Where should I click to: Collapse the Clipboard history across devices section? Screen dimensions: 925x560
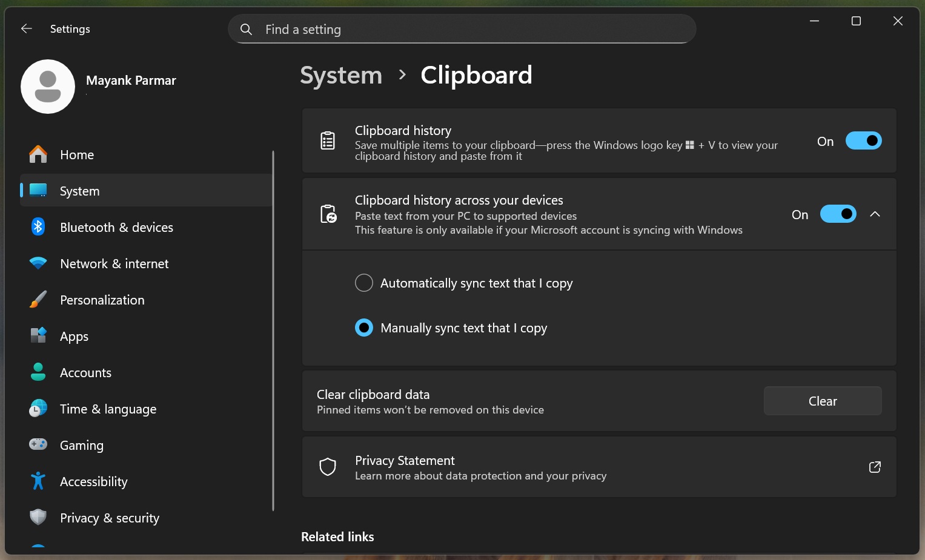pos(875,214)
